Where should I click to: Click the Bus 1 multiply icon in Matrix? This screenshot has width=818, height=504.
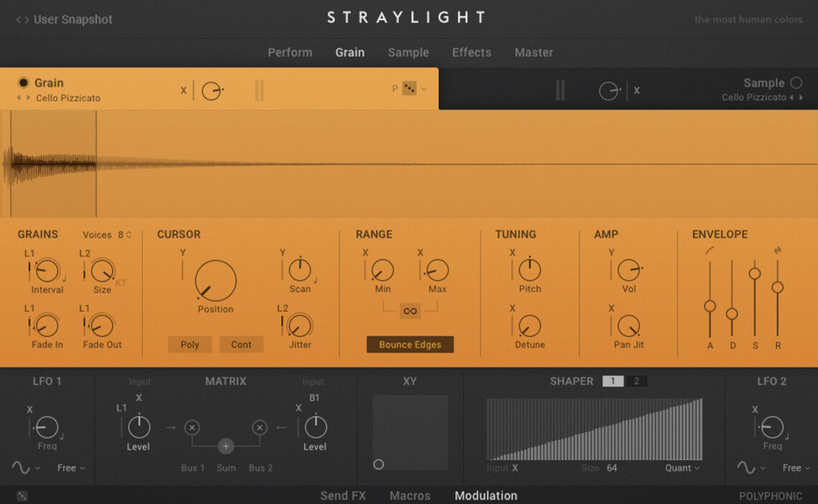(x=191, y=427)
